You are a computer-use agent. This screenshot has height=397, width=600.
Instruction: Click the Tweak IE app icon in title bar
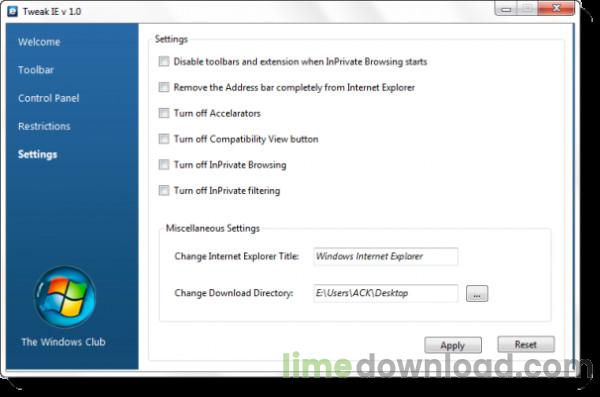(12, 11)
